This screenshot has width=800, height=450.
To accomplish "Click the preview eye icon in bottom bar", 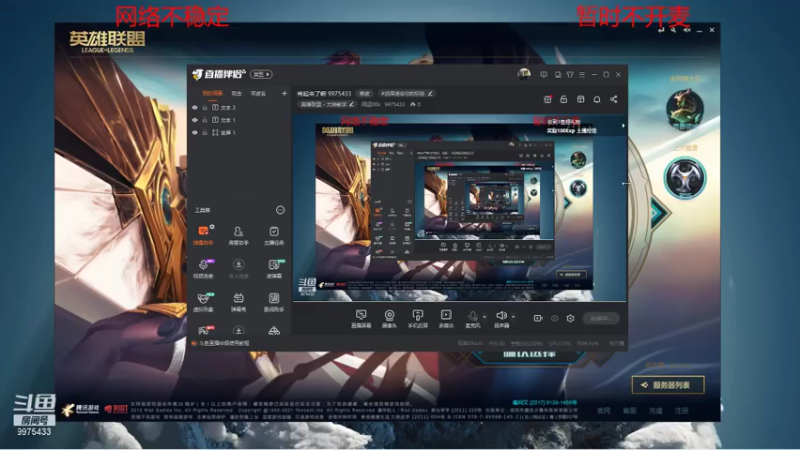I will click(555, 318).
